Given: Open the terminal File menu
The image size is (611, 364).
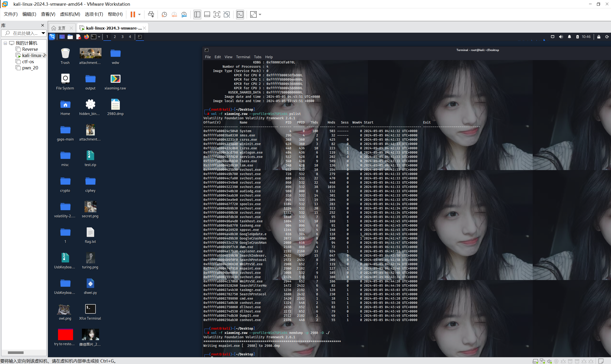Looking at the screenshot, I should pos(208,57).
